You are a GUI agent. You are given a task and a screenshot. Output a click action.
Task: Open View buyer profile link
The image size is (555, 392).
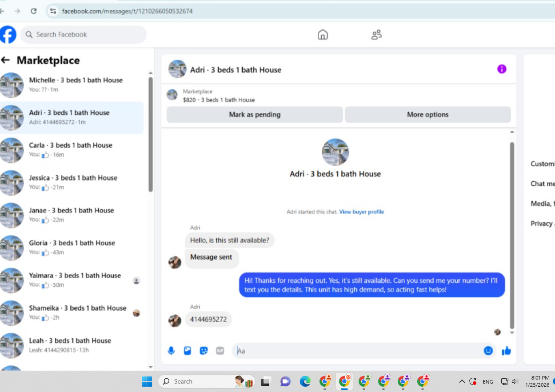[x=361, y=212]
